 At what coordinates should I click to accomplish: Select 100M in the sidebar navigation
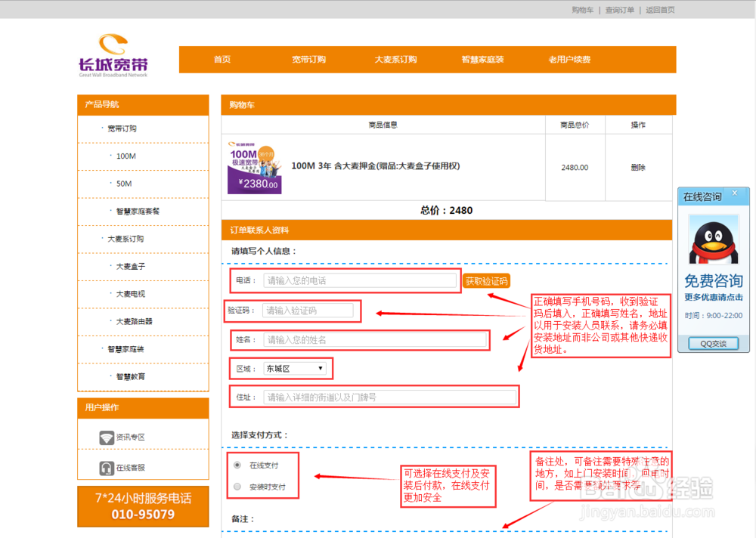[126, 156]
